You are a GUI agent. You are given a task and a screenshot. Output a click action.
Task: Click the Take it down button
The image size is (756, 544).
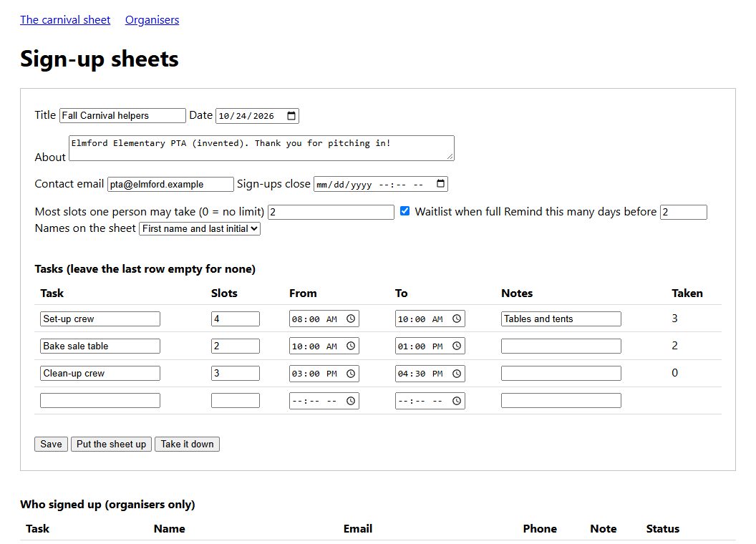click(x=187, y=445)
